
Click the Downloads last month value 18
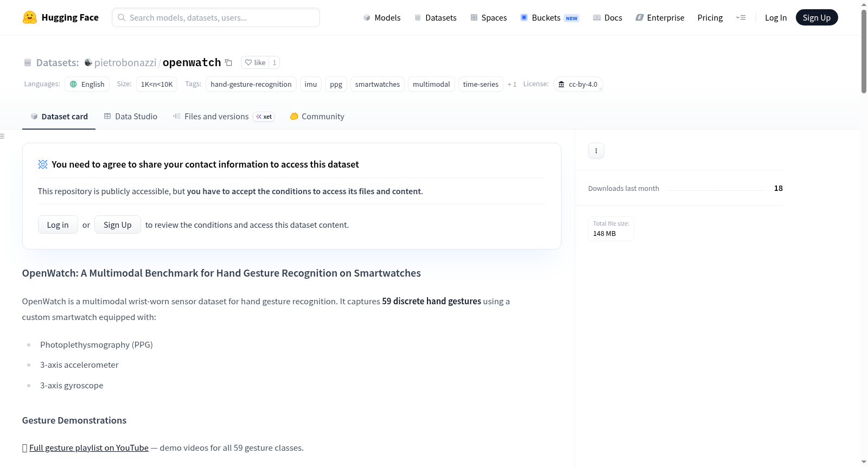[778, 188]
